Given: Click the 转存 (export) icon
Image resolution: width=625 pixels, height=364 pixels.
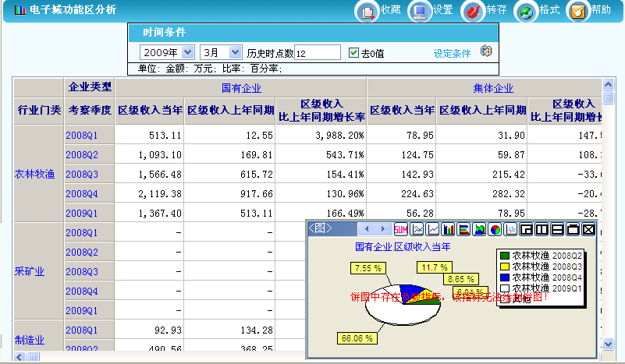Looking at the screenshot, I should point(472,11).
